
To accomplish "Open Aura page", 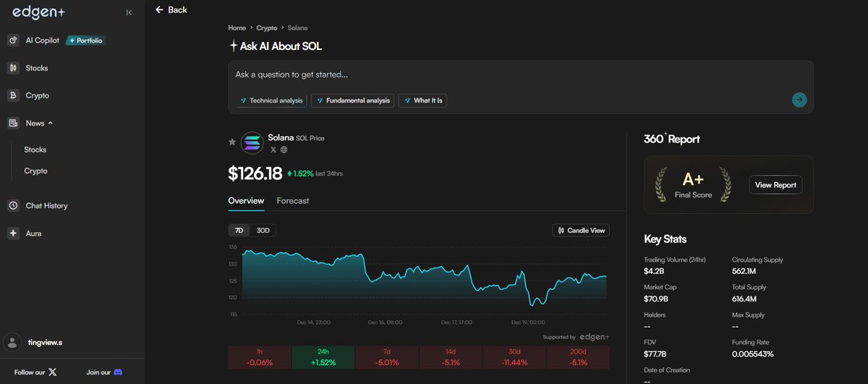I will click(x=33, y=234).
